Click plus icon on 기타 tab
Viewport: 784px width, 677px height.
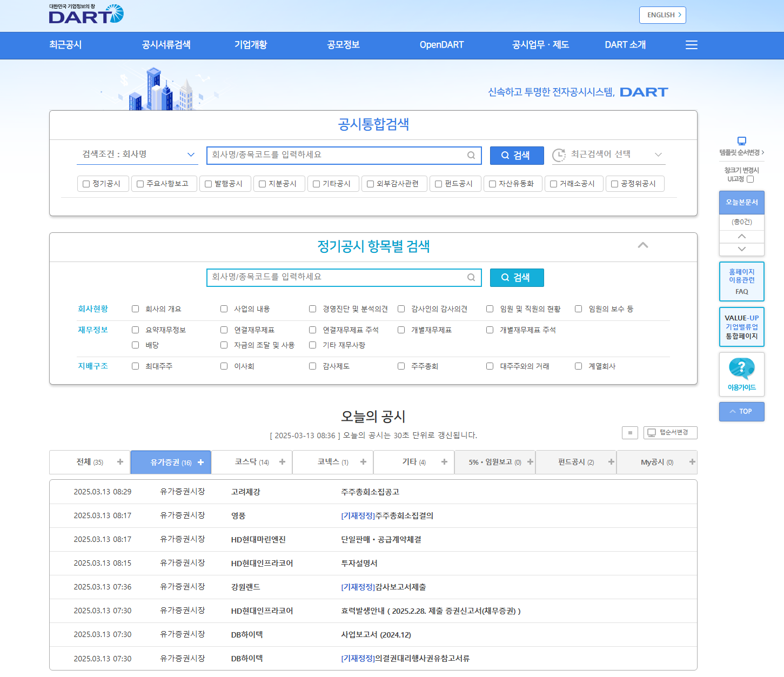click(444, 462)
